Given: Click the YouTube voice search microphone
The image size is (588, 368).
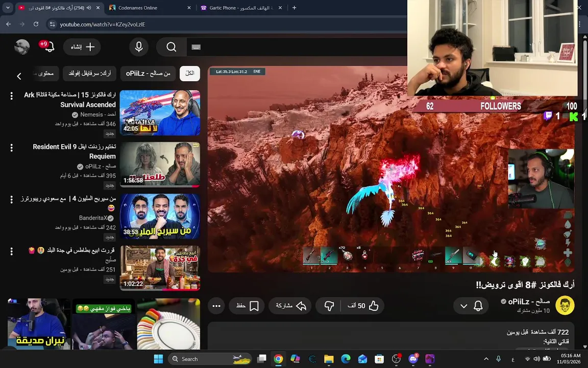Looking at the screenshot, I should pos(139,47).
